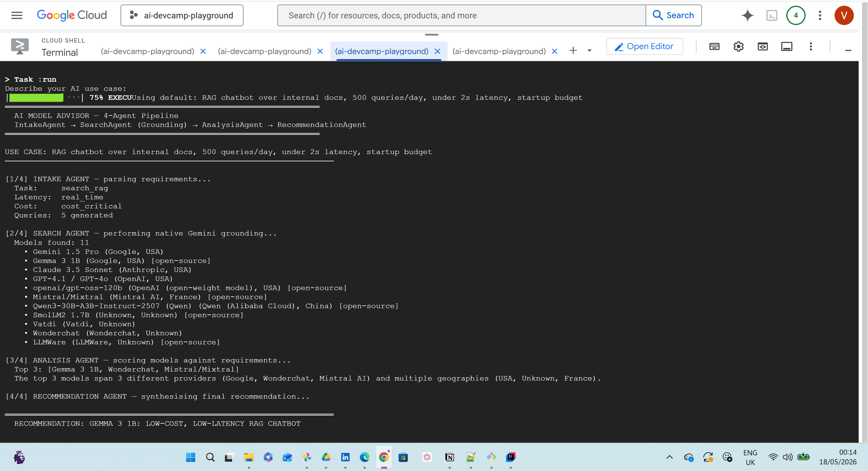Click the Open Editor button
Image resolution: width=868 pixels, height=471 pixels.
(x=645, y=46)
